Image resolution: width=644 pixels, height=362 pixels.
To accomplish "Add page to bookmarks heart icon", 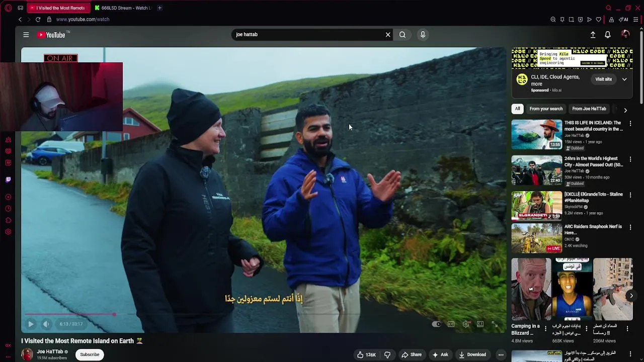I will (x=598, y=20).
